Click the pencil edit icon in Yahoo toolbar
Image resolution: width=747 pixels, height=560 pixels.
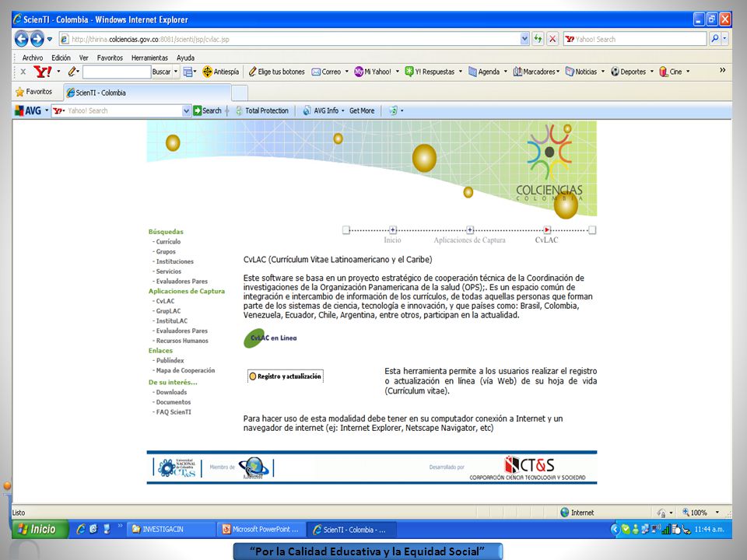(x=72, y=72)
